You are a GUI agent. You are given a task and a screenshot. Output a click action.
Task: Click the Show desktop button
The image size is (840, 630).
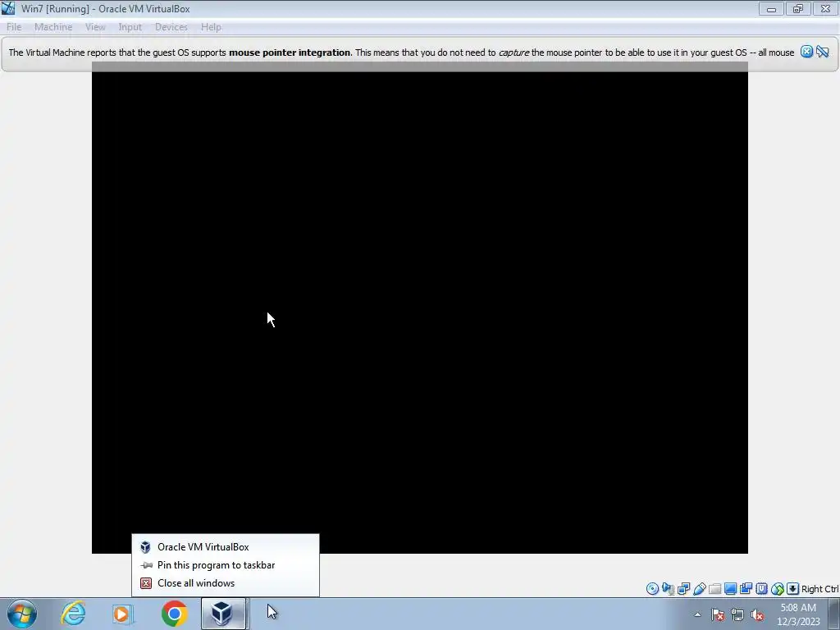[x=834, y=614]
